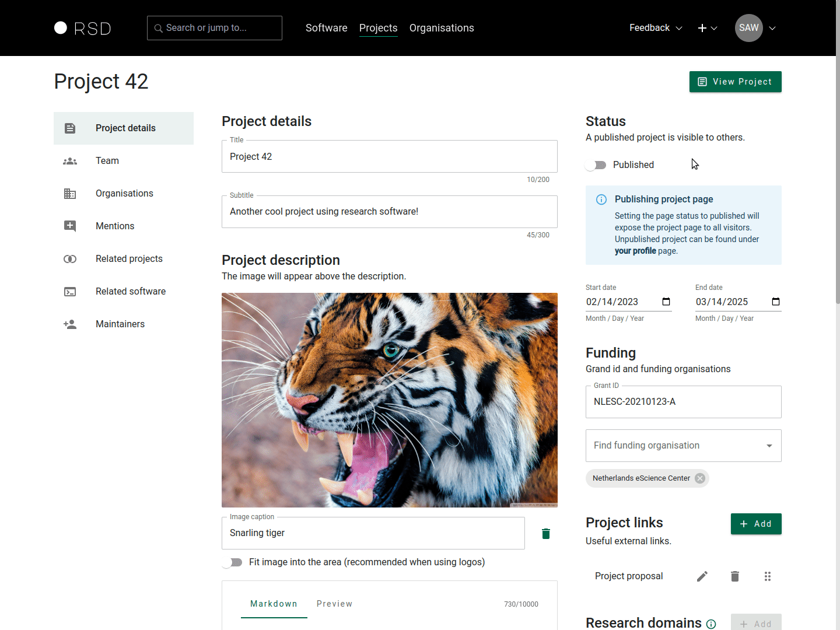Enable fit image into the area
Screen dimensions: 840x630
point(232,562)
